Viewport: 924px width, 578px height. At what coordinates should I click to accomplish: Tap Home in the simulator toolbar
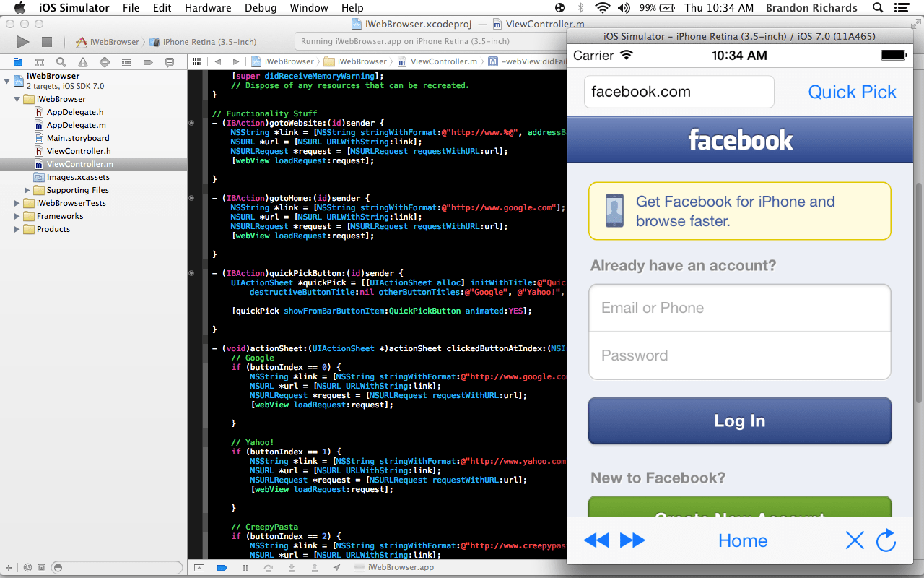743,540
